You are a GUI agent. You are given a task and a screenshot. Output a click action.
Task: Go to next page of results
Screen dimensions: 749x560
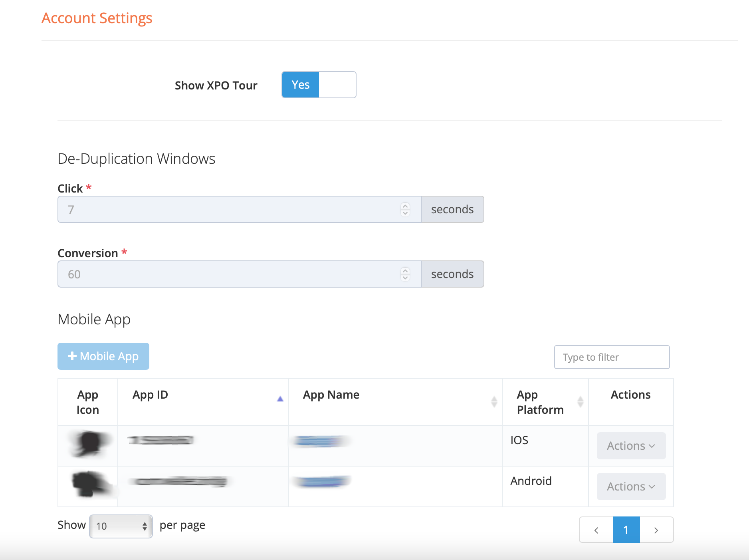point(656,530)
